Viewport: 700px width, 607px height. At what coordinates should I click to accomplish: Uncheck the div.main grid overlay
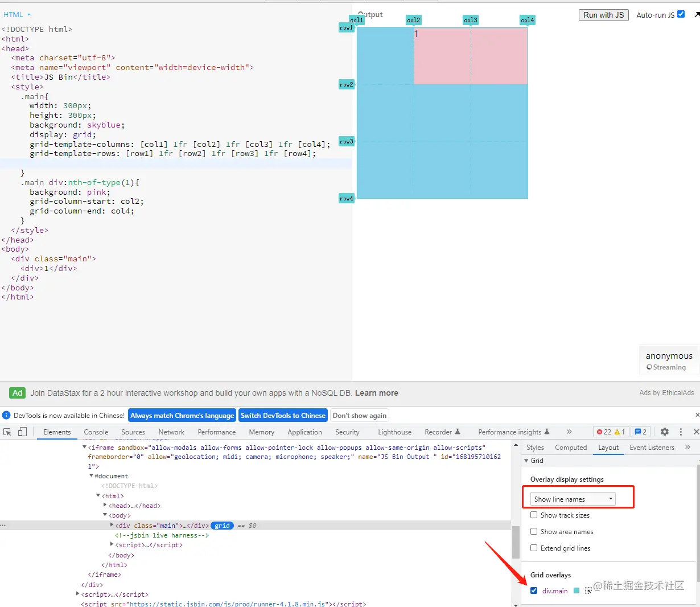[534, 590]
